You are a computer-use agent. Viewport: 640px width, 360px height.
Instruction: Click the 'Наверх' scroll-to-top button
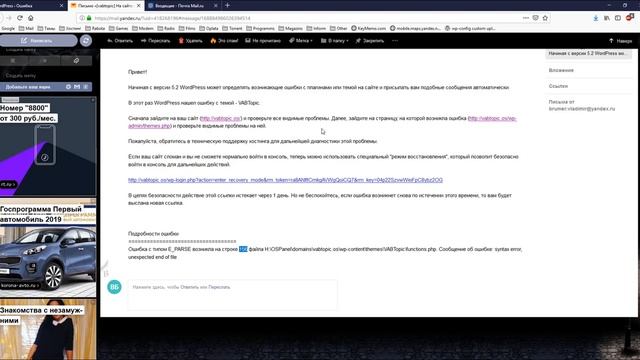click(620, 41)
